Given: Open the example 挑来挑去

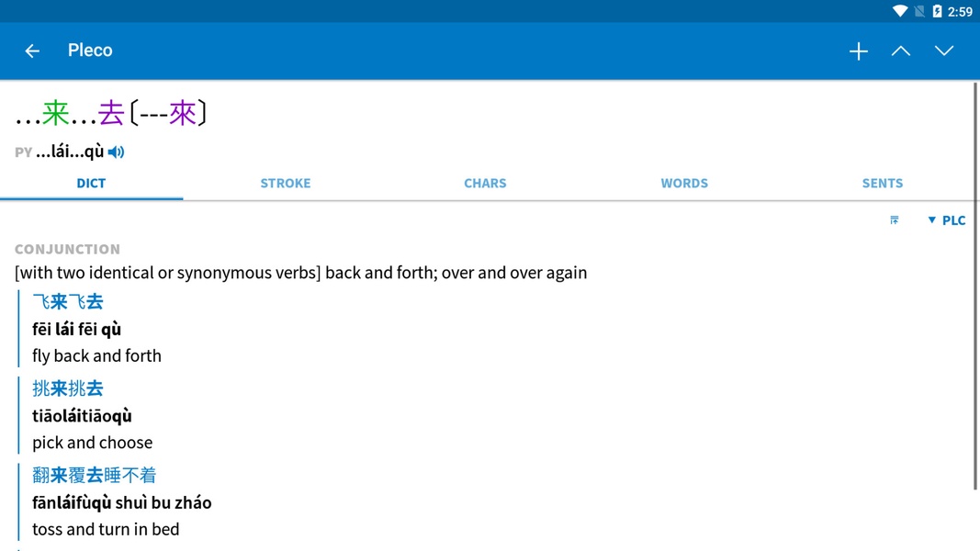Looking at the screenshot, I should coord(68,388).
